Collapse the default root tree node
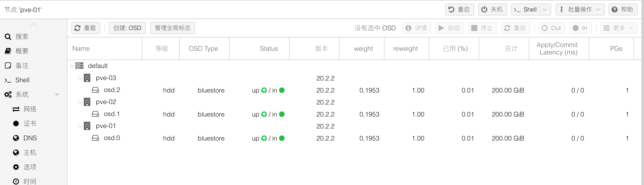This screenshot has width=644, height=185. pyautogui.click(x=72, y=66)
